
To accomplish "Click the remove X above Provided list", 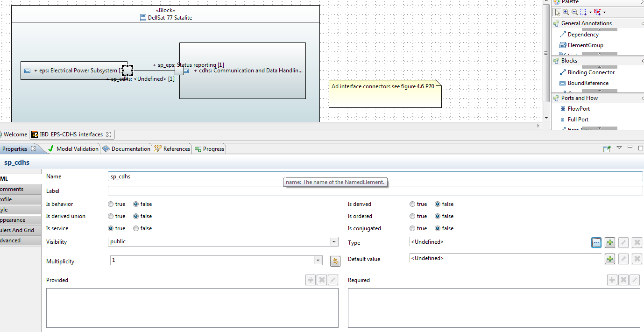I will (x=322, y=280).
